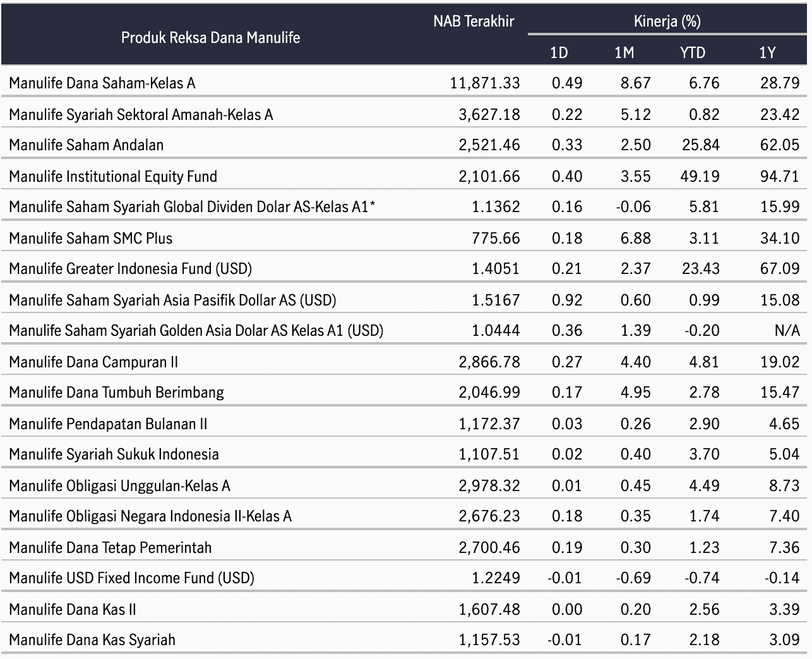812x659 pixels.
Task: Click Manulife Saham SMC Plus name
Action: (x=90, y=238)
